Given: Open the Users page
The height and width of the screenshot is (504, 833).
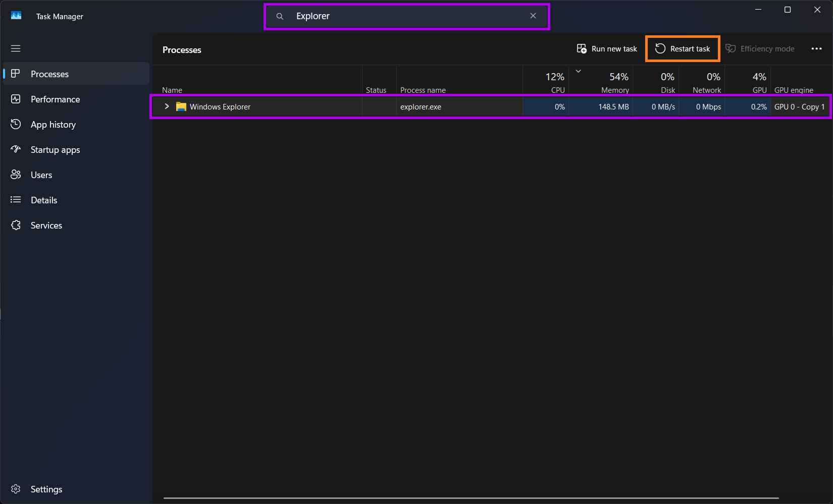Looking at the screenshot, I should 76,175.
